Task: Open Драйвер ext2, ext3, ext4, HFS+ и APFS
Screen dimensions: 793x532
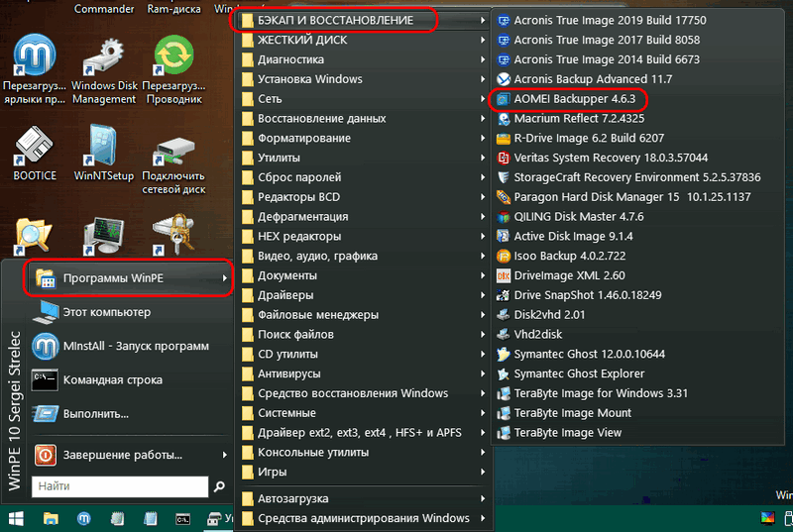Action: pyautogui.click(x=363, y=433)
